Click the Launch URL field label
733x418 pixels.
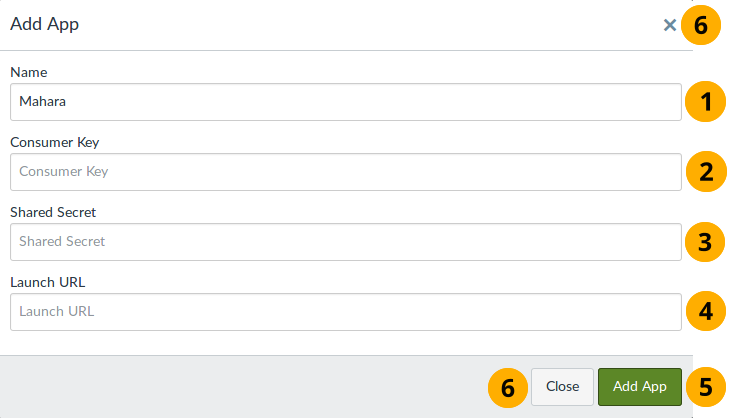pyautogui.click(x=48, y=282)
